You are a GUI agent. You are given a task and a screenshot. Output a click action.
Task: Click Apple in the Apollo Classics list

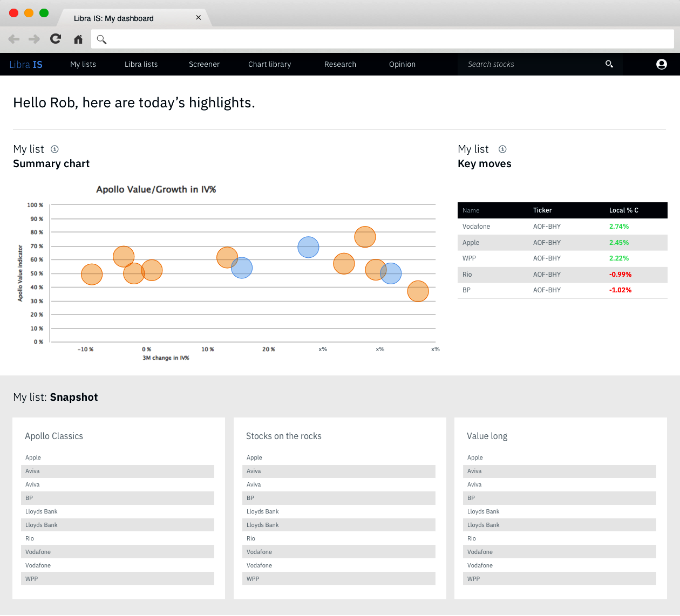click(33, 457)
